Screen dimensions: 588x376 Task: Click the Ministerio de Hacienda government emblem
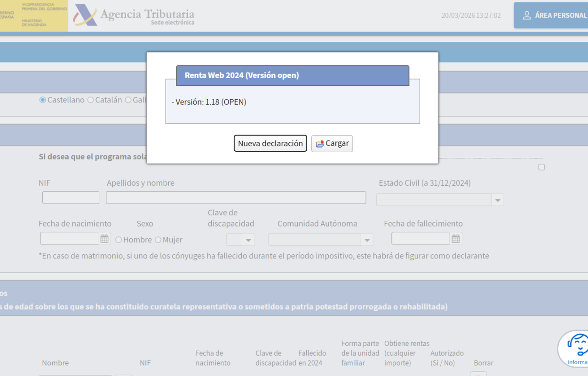coord(33,16)
